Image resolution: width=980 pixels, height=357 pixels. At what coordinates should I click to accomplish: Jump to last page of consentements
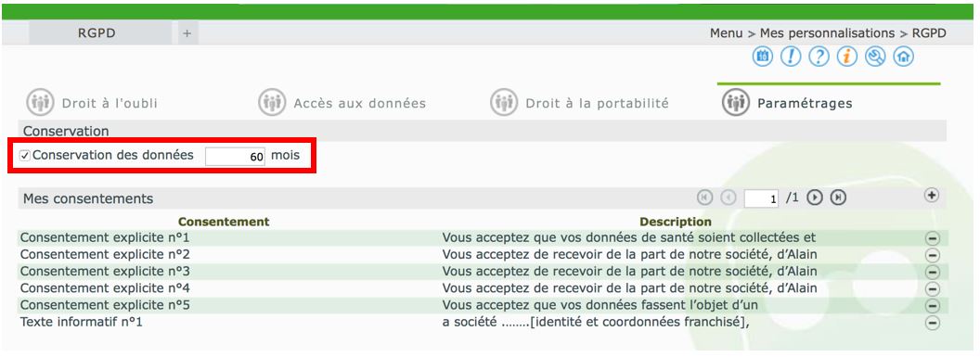838,198
